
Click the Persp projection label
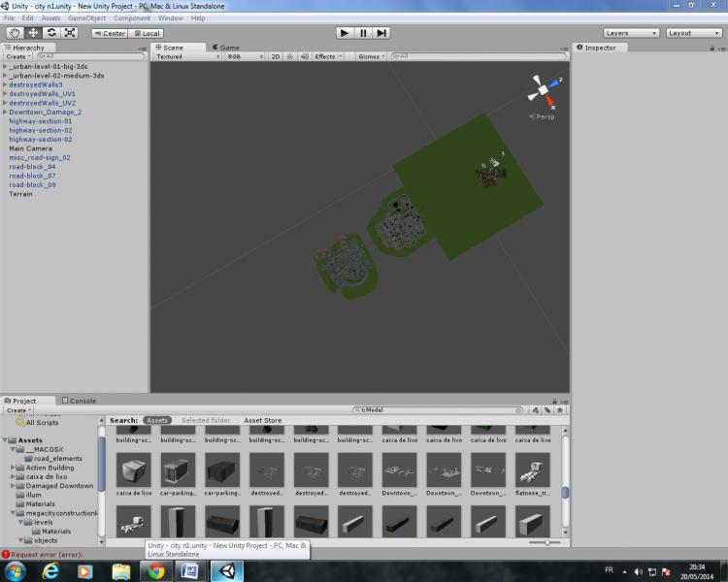542,116
